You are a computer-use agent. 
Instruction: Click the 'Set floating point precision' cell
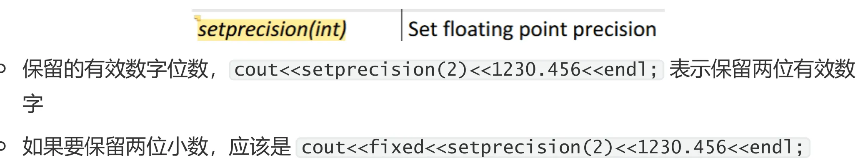click(x=532, y=30)
